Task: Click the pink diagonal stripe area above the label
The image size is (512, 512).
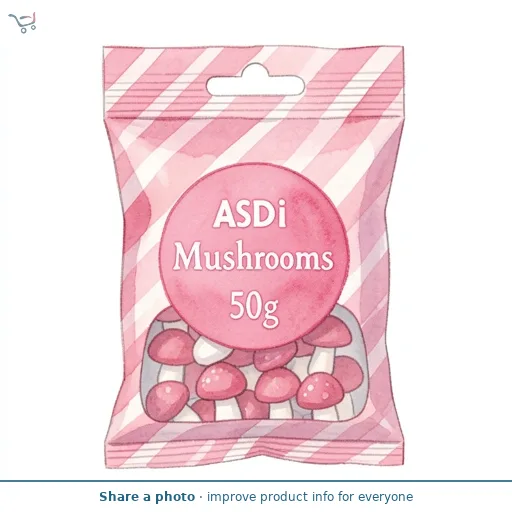Action: (x=253, y=143)
